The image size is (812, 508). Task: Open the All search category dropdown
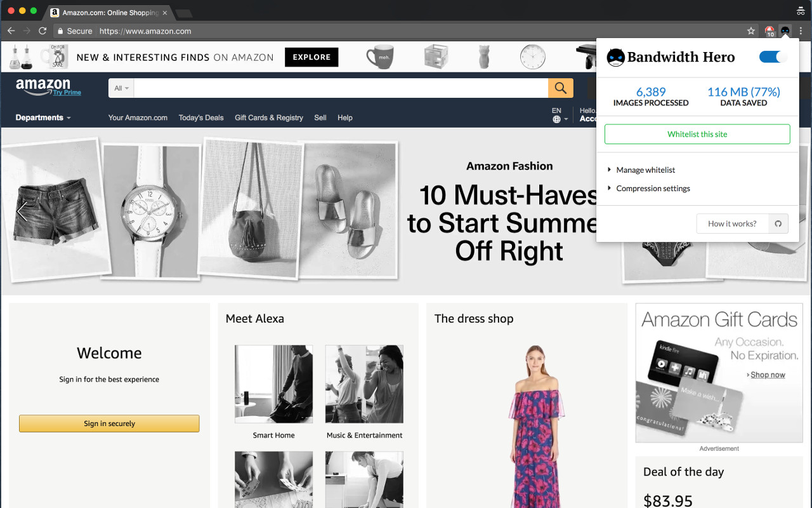coord(121,88)
